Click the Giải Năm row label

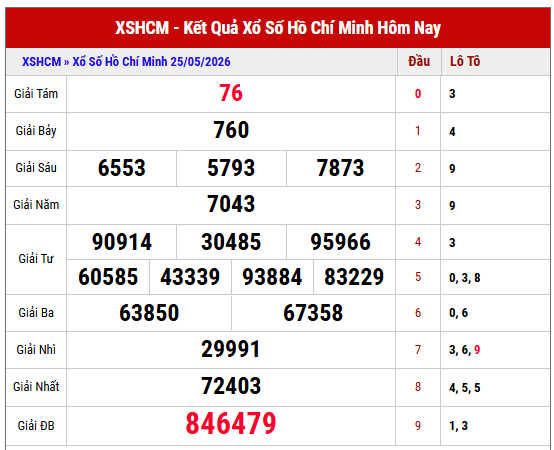point(36,205)
